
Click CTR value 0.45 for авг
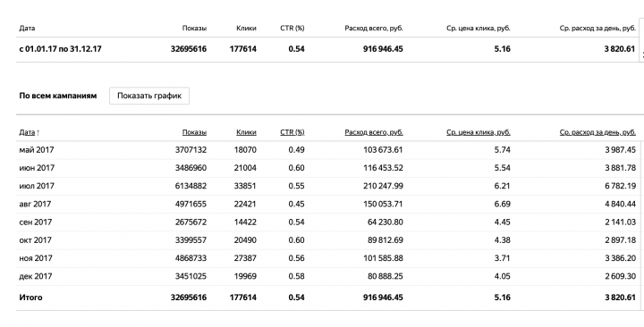click(296, 204)
